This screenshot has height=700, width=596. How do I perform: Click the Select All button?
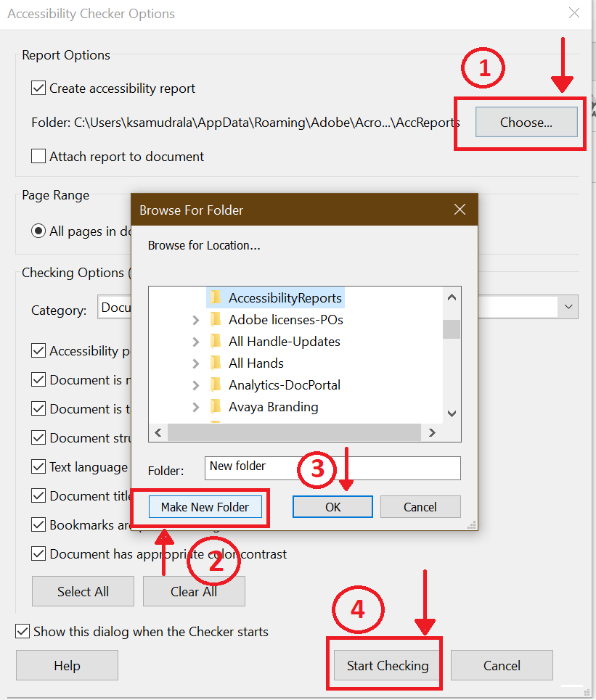coord(83,591)
